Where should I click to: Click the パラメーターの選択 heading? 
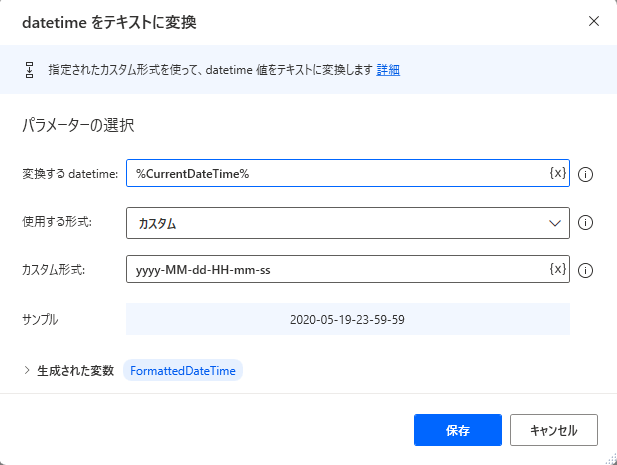pyautogui.click(x=78, y=125)
